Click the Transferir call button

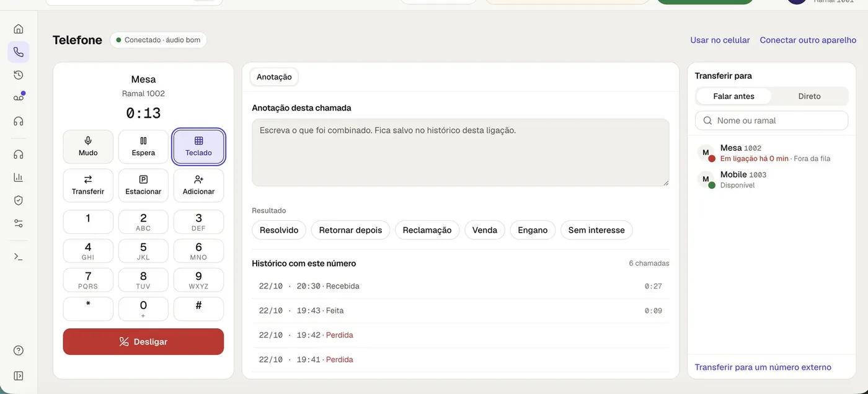(88, 186)
